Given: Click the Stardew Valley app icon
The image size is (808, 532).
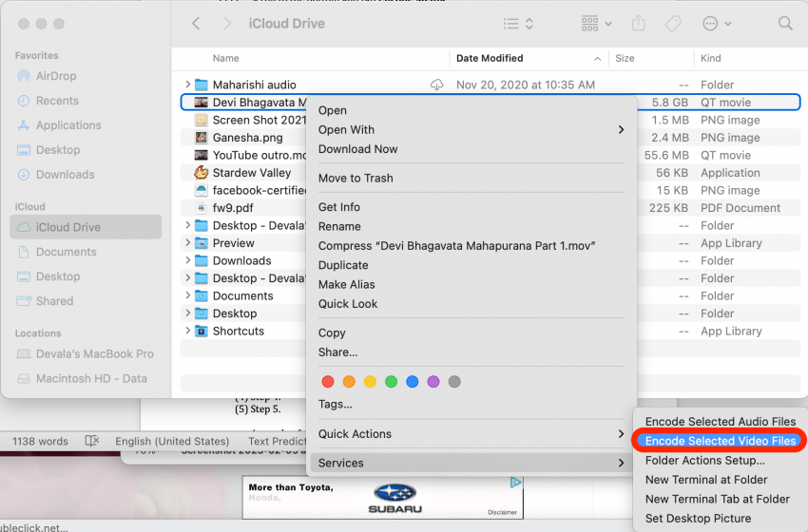Looking at the screenshot, I should coord(201,173).
